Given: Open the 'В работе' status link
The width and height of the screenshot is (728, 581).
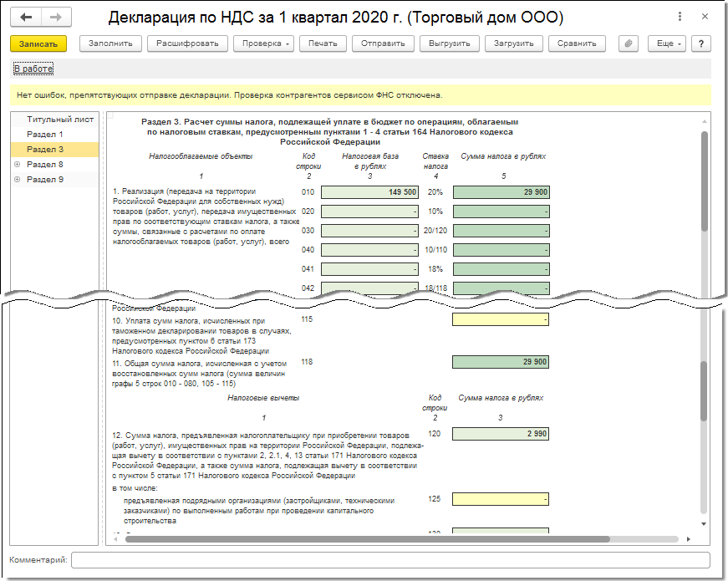Looking at the screenshot, I should [x=33, y=69].
